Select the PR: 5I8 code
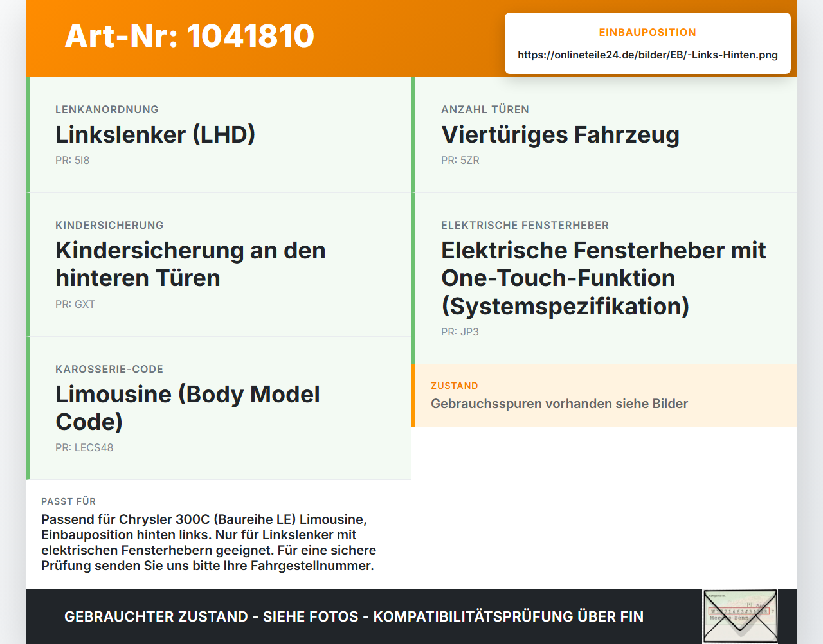This screenshot has width=823, height=644. tap(72, 160)
